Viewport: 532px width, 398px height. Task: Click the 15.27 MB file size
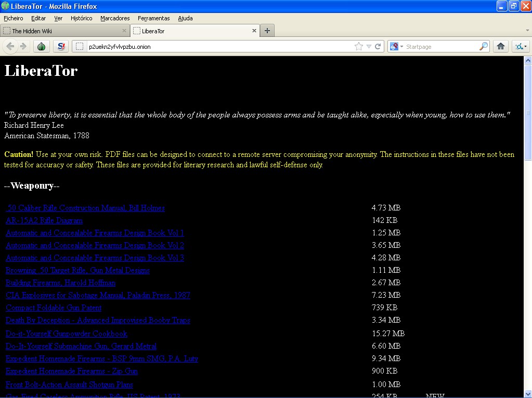click(388, 334)
